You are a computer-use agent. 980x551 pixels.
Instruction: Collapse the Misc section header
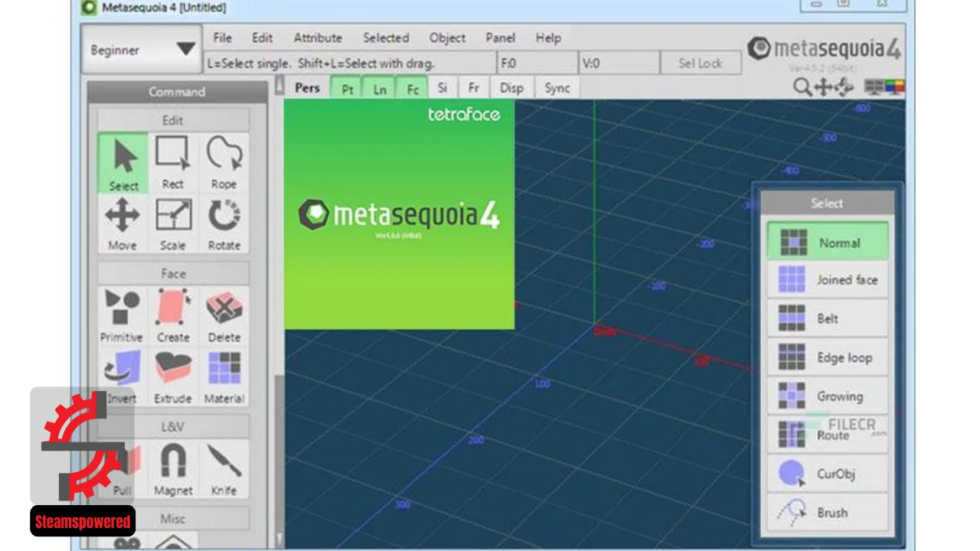click(x=173, y=519)
